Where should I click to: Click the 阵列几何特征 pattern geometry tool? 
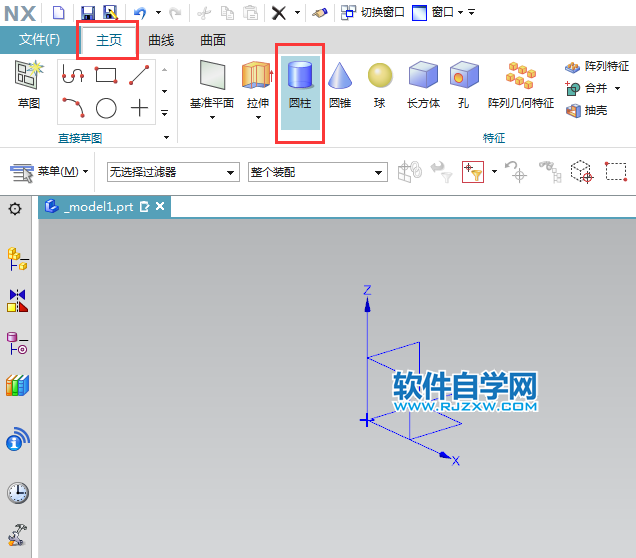point(521,85)
